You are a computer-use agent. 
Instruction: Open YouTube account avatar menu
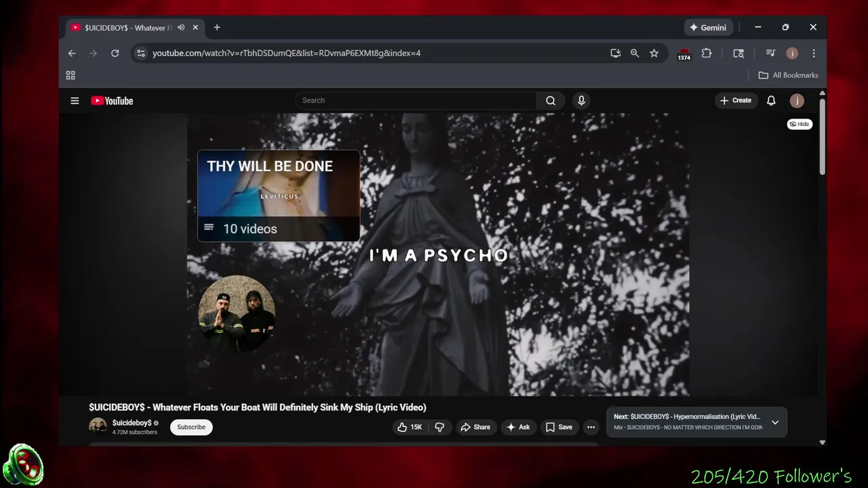797,100
